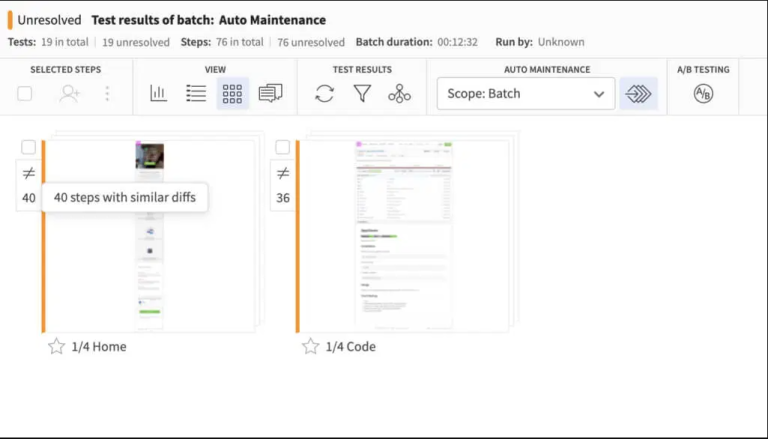768x439 pixels.
Task: Open the test results filter
Action: tap(362, 94)
